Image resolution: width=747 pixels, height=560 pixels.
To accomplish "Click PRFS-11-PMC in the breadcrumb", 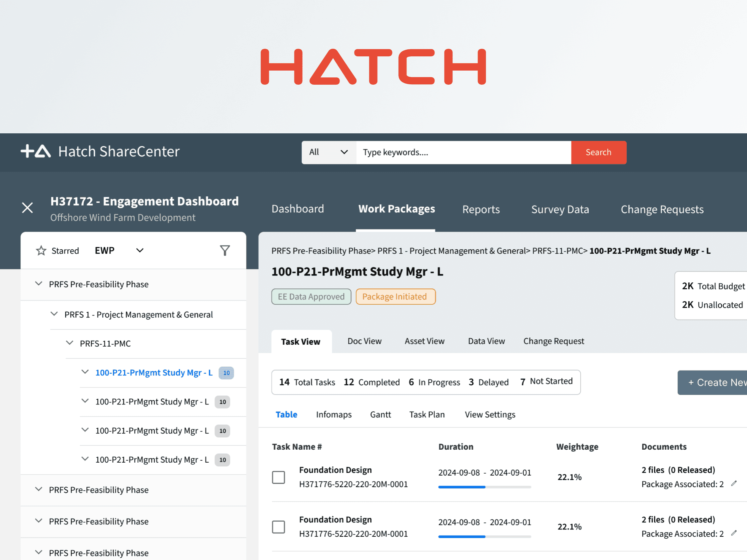I will 558,251.
